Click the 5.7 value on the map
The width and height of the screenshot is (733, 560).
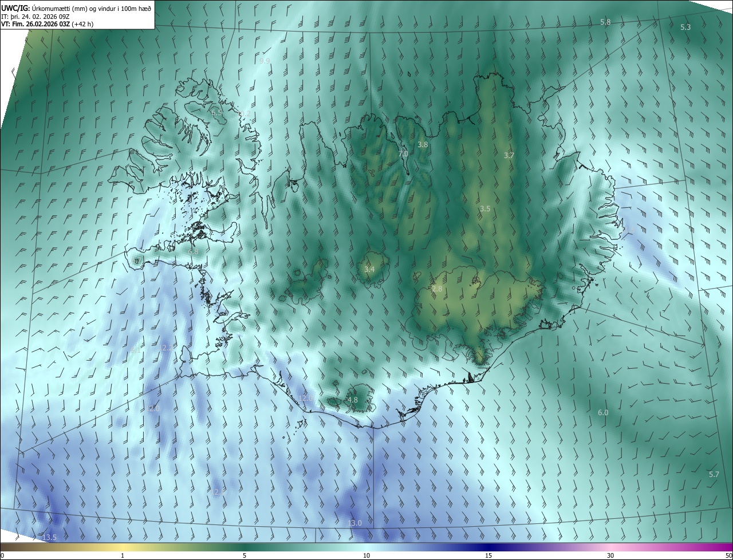714,474
